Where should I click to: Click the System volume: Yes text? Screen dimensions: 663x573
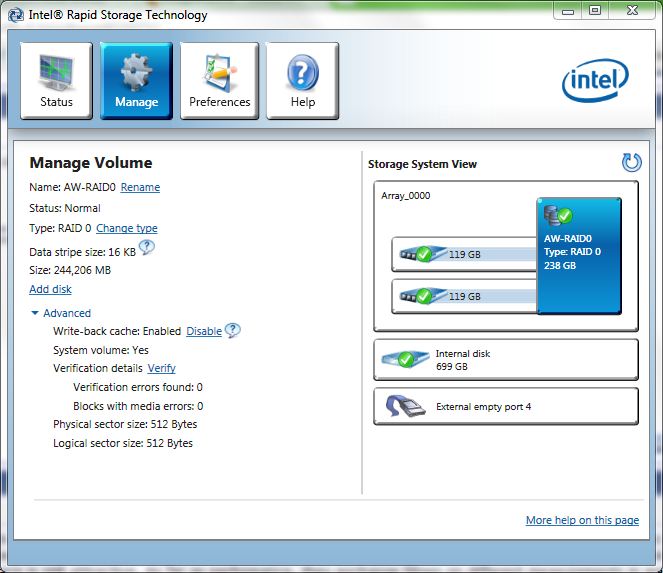(x=101, y=350)
